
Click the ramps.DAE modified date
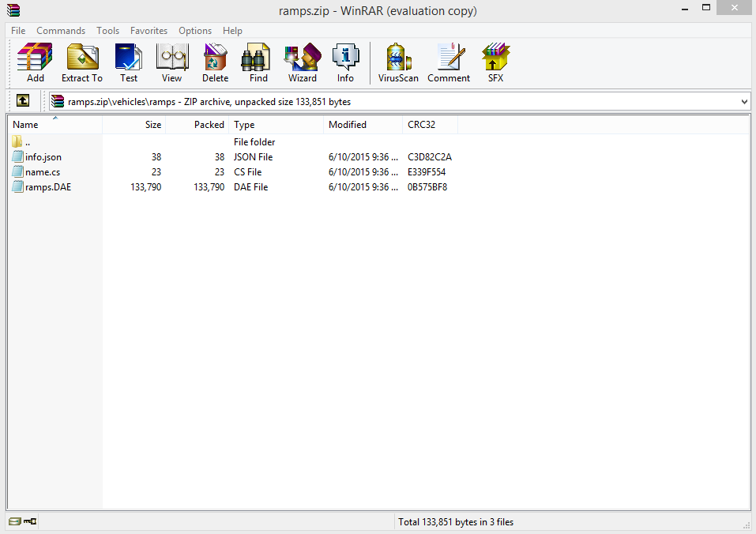[x=363, y=187]
